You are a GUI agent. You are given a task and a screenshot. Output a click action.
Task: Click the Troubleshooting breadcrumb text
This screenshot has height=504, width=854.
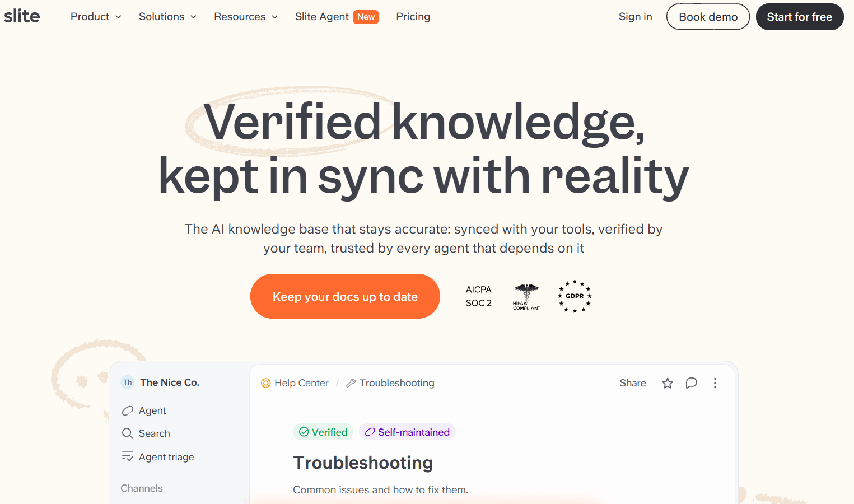pos(397,383)
